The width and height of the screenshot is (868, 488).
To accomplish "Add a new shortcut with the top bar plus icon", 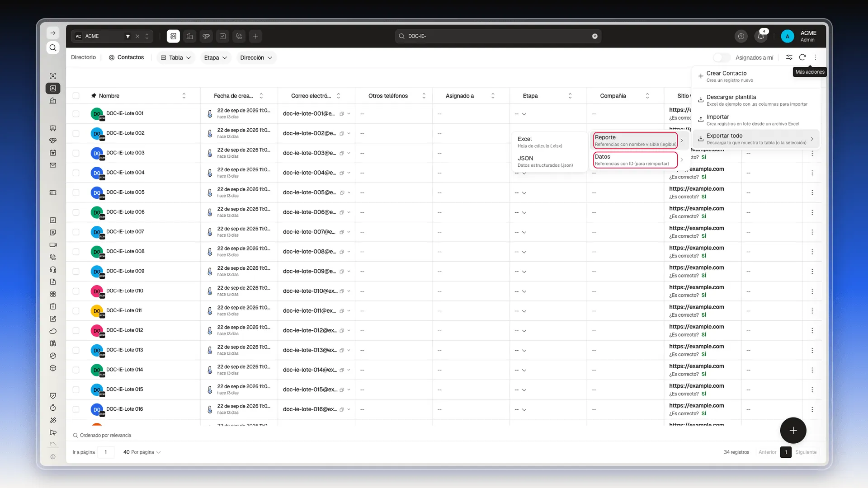I will point(255,36).
